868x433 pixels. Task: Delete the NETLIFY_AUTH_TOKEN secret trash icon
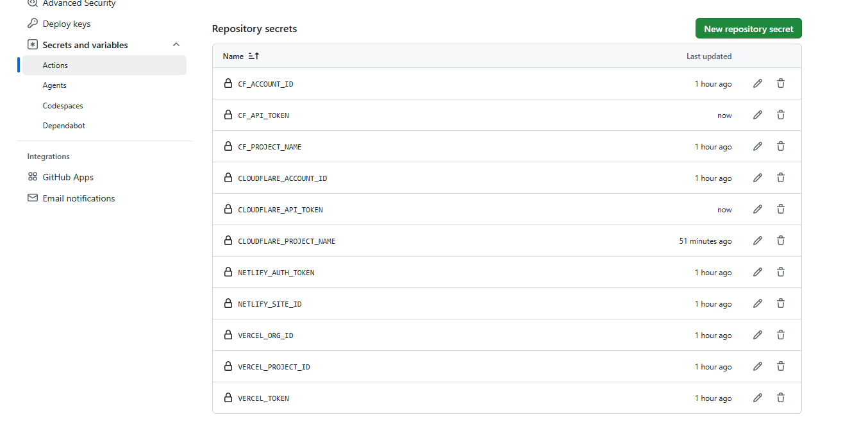[x=781, y=272]
